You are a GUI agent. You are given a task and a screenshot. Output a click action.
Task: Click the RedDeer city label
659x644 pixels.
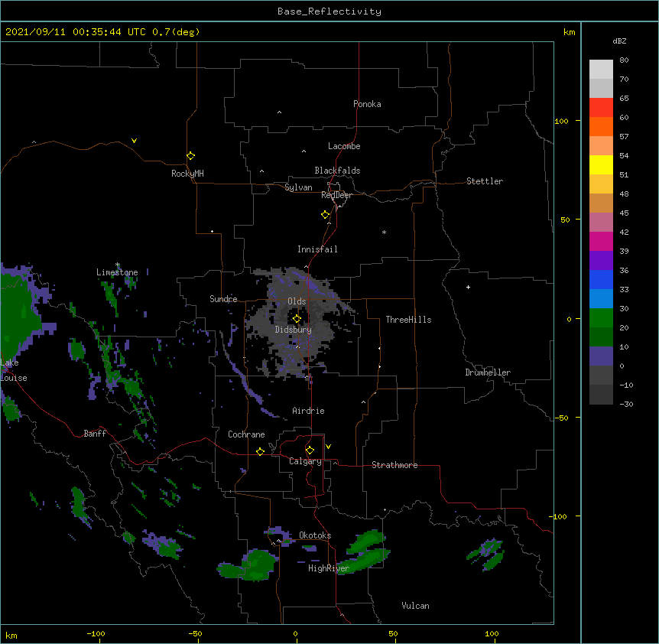point(336,195)
